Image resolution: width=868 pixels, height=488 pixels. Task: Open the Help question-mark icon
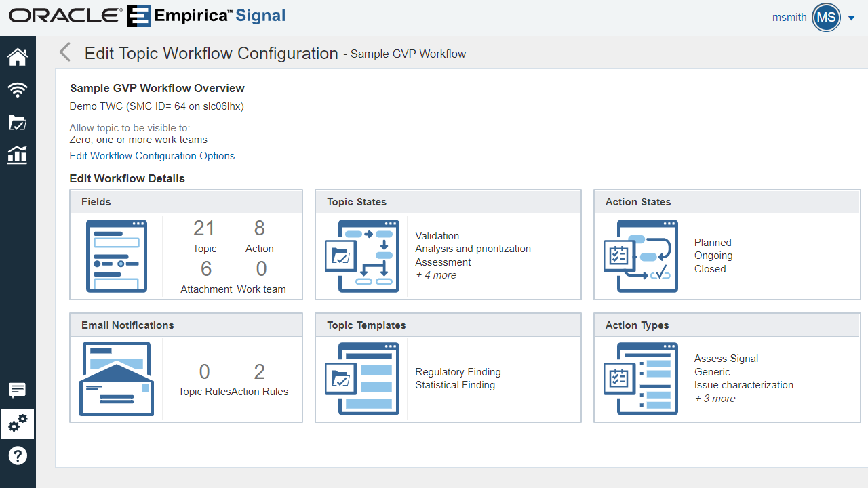18,456
